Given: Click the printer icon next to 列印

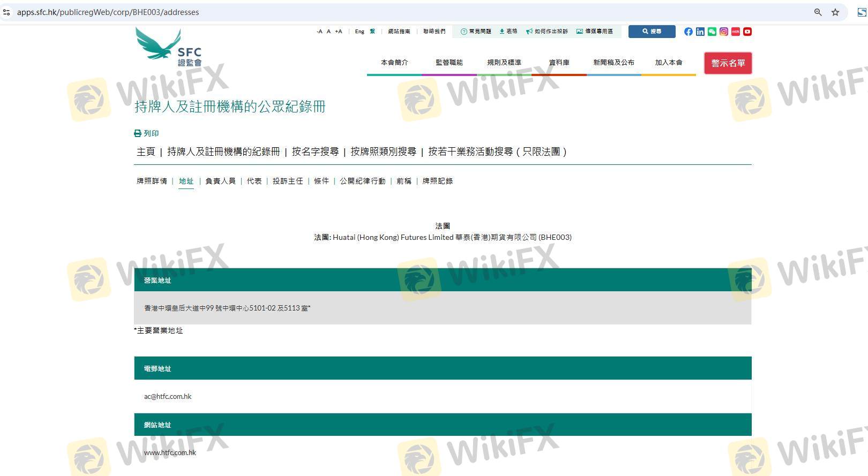Looking at the screenshot, I should (138, 133).
